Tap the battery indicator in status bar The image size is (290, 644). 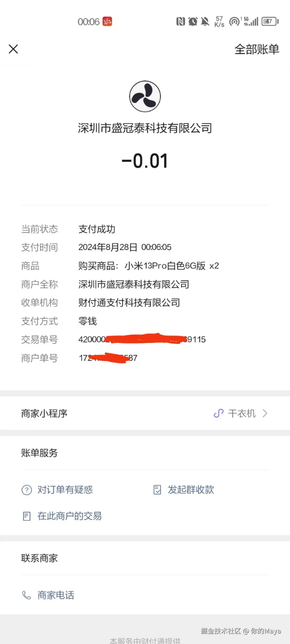(x=270, y=21)
